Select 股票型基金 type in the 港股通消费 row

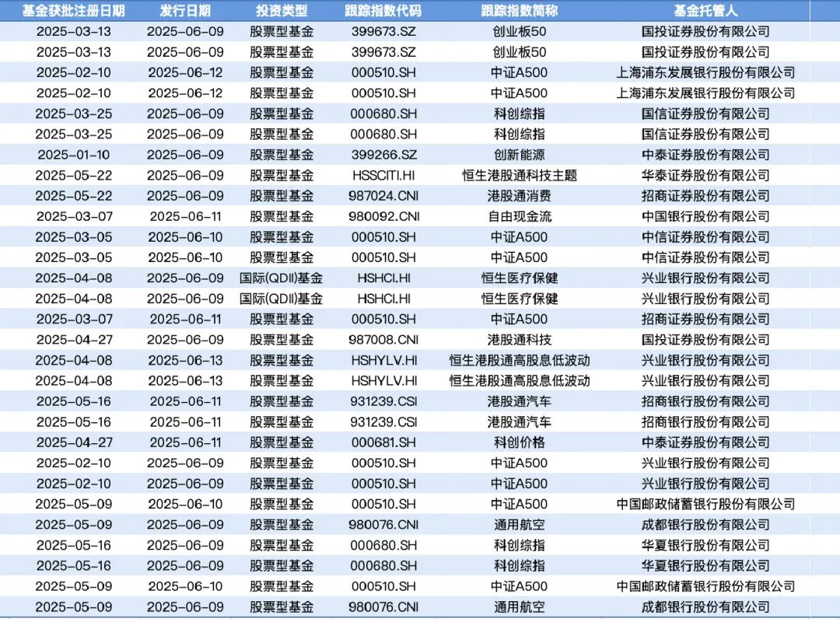[x=282, y=196]
